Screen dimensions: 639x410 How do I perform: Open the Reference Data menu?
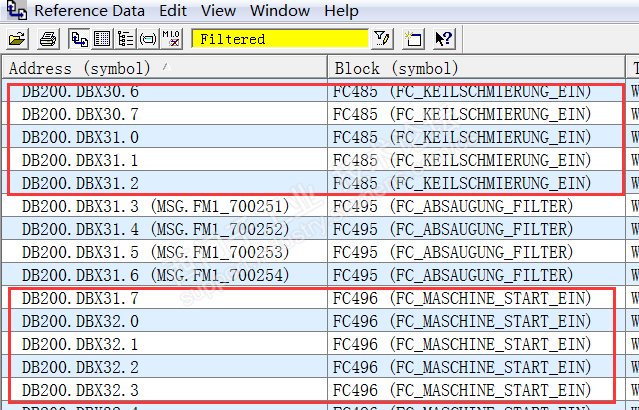(89, 11)
